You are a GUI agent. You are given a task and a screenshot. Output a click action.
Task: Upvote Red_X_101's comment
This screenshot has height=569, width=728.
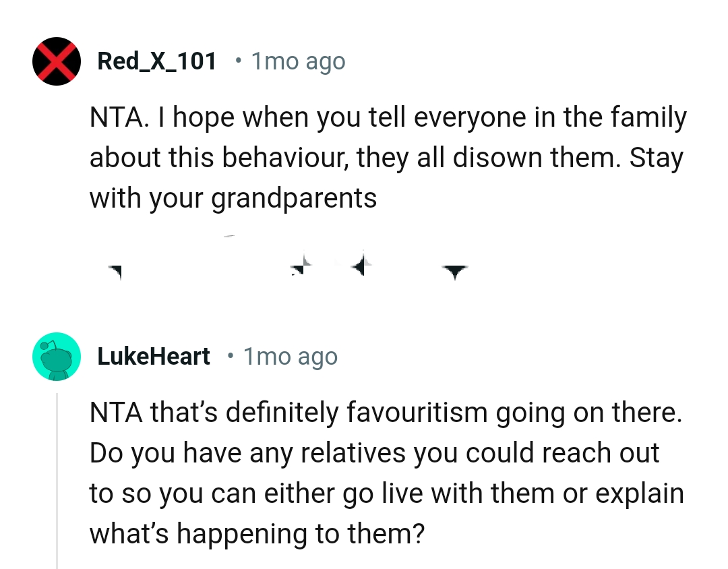115,268
